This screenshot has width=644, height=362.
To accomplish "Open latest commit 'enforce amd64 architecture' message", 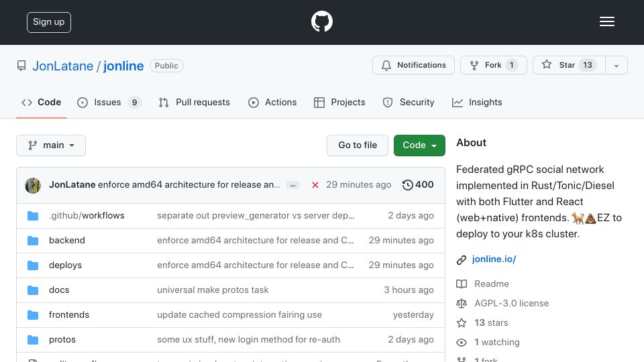I will 189,185.
